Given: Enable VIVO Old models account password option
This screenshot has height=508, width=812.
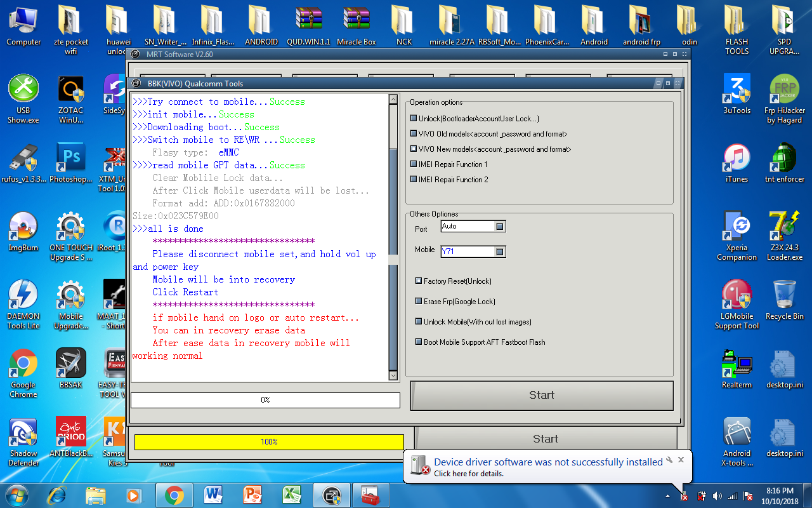Looking at the screenshot, I should point(414,134).
